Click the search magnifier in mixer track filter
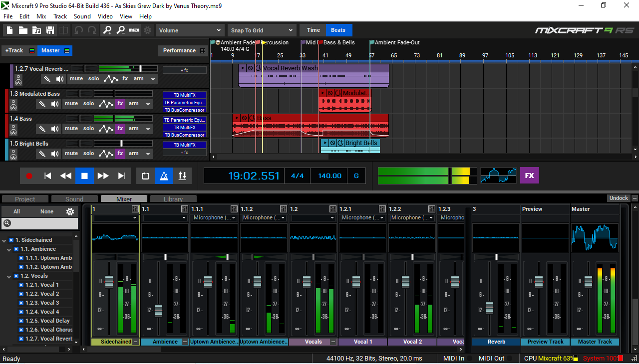 [x=7, y=224]
